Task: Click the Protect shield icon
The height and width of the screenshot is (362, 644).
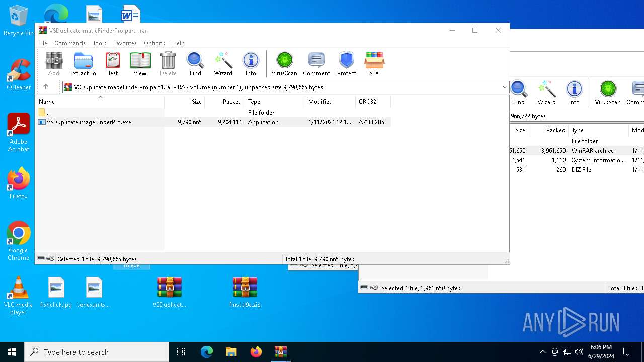Action: coord(347,64)
